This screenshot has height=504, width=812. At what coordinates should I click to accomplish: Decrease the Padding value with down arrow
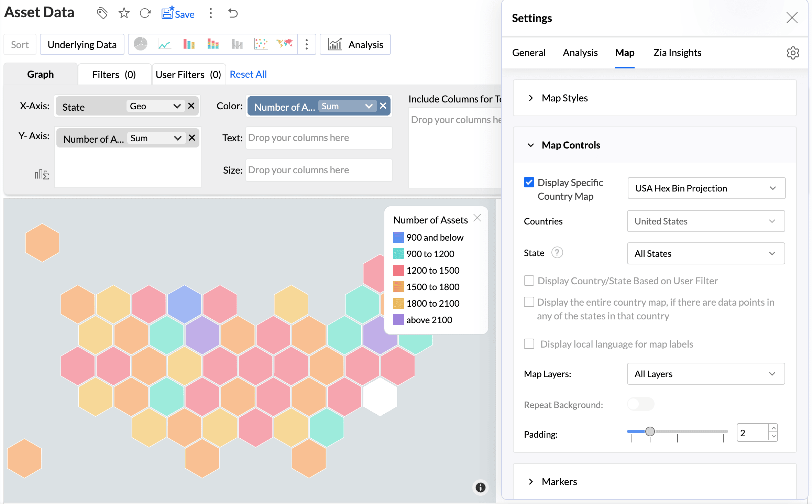773,437
